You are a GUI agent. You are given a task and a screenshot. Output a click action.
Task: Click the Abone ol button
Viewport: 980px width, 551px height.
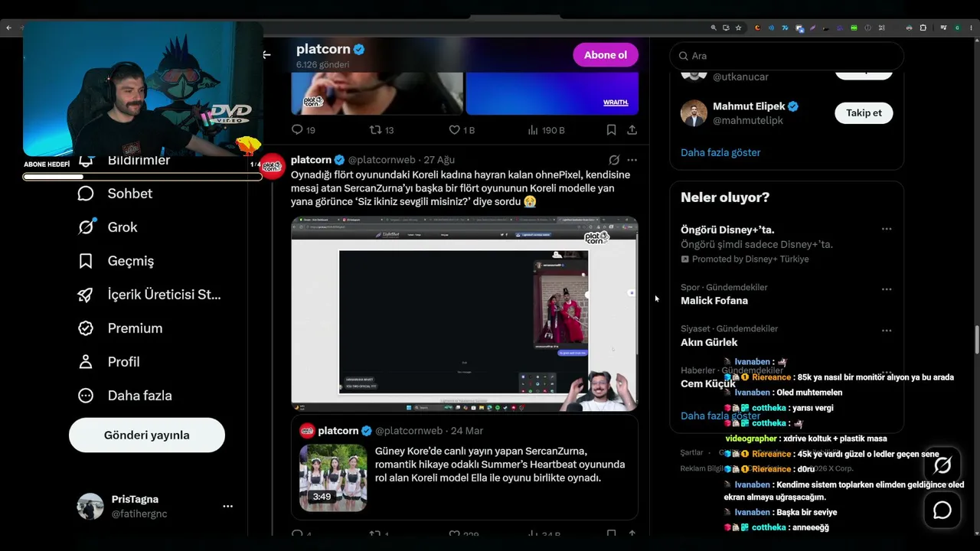tap(606, 55)
